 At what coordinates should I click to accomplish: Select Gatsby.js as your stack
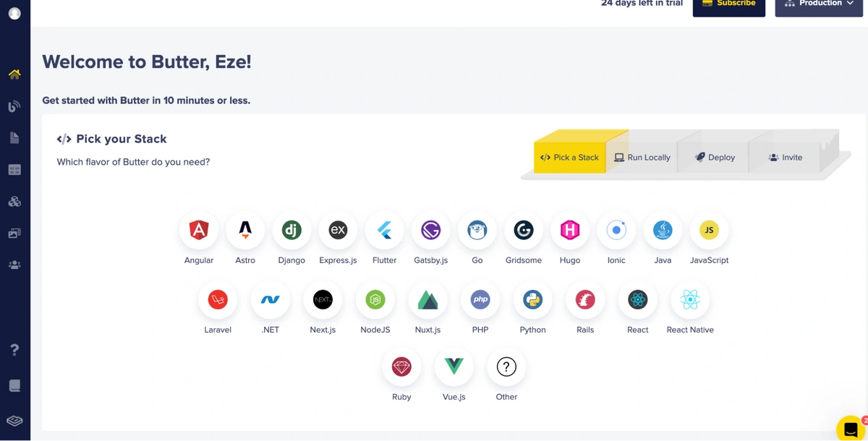pyautogui.click(x=430, y=231)
